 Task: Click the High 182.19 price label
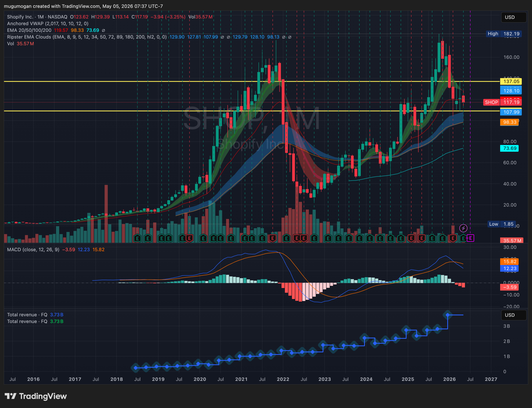[504, 34]
